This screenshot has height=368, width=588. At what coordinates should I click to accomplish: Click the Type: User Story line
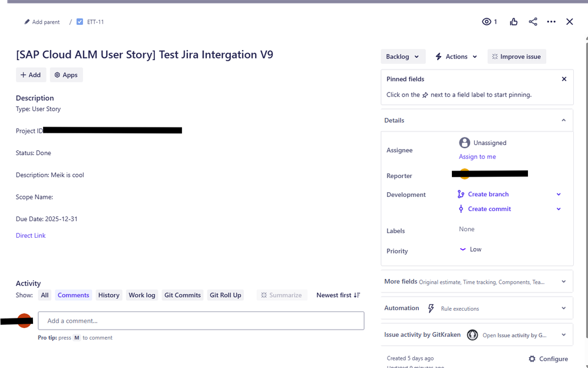(38, 109)
